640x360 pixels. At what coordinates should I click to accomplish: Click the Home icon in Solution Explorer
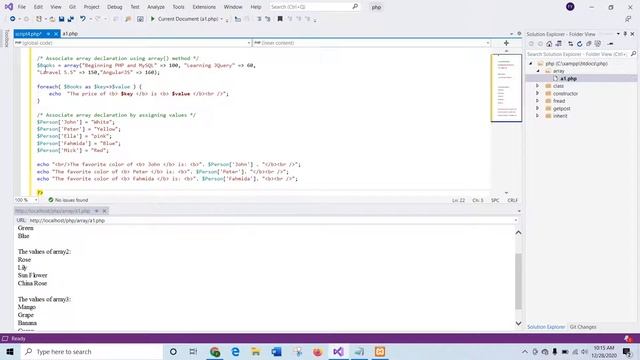pyautogui.click(x=549, y=44)
